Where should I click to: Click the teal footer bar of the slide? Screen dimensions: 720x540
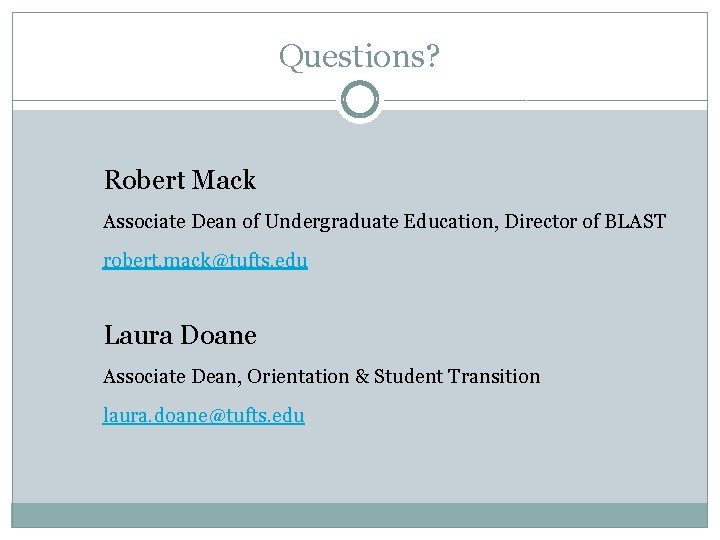360,514
